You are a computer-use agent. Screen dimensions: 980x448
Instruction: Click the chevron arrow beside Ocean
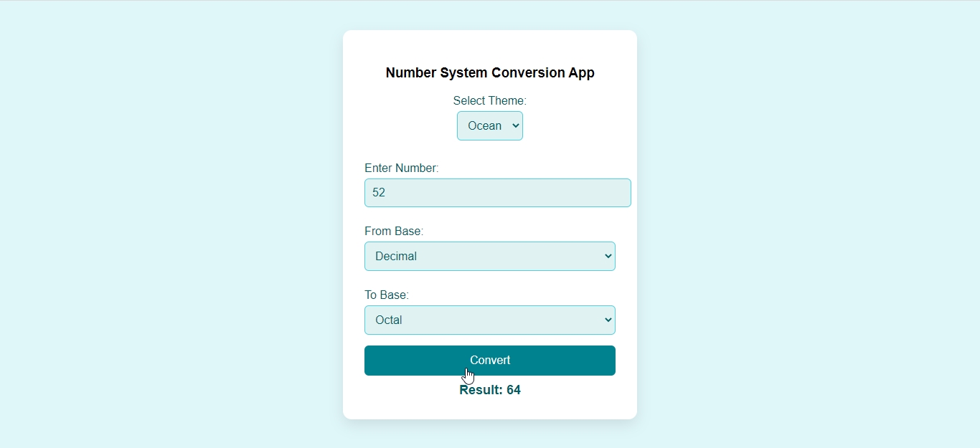[x=516, y=126]
